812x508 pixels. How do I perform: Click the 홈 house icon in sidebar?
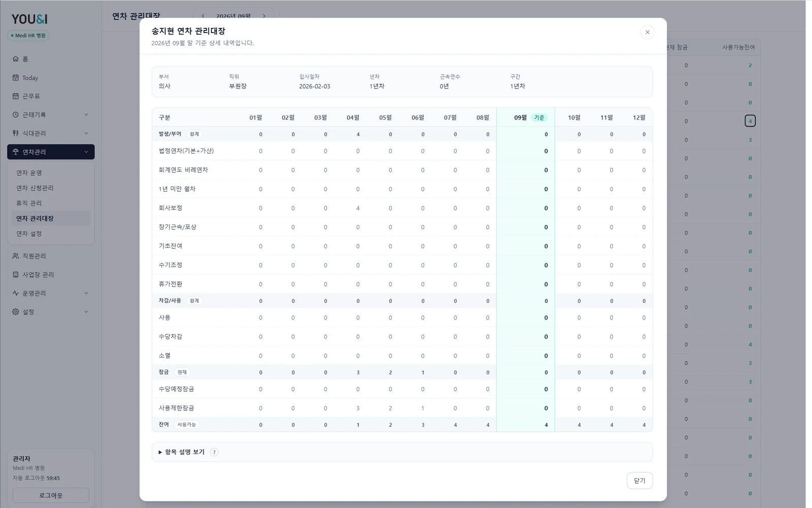pos(16,59)
